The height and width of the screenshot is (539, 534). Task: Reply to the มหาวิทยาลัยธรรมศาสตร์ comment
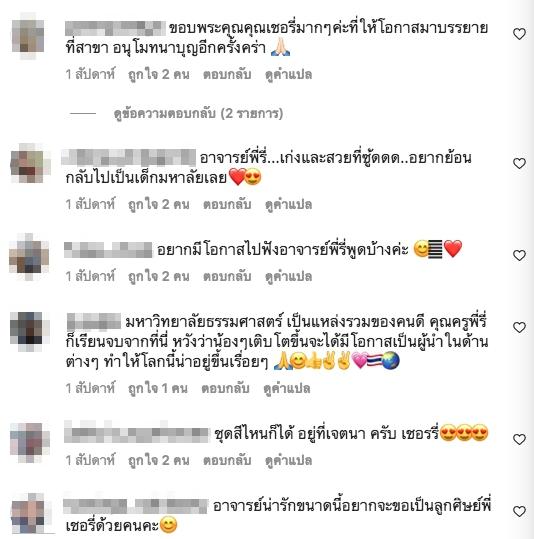pos(225,388)
